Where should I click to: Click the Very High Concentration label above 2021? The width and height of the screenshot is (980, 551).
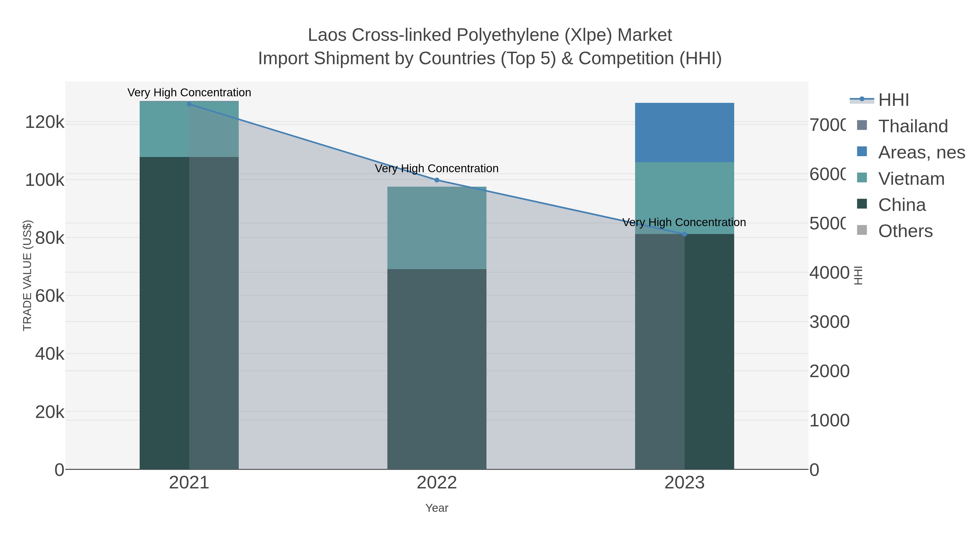coord(189,93)
